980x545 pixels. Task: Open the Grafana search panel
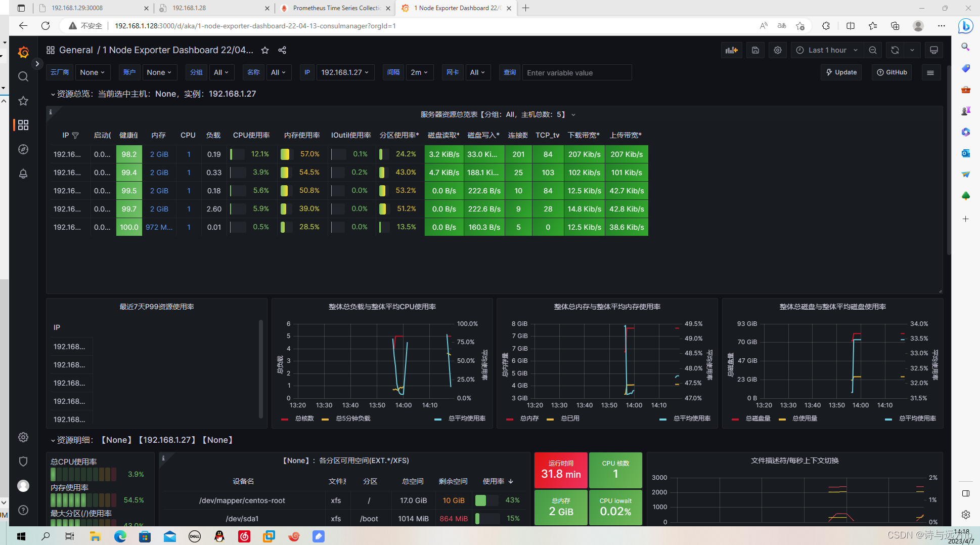[x=23, y=76]
